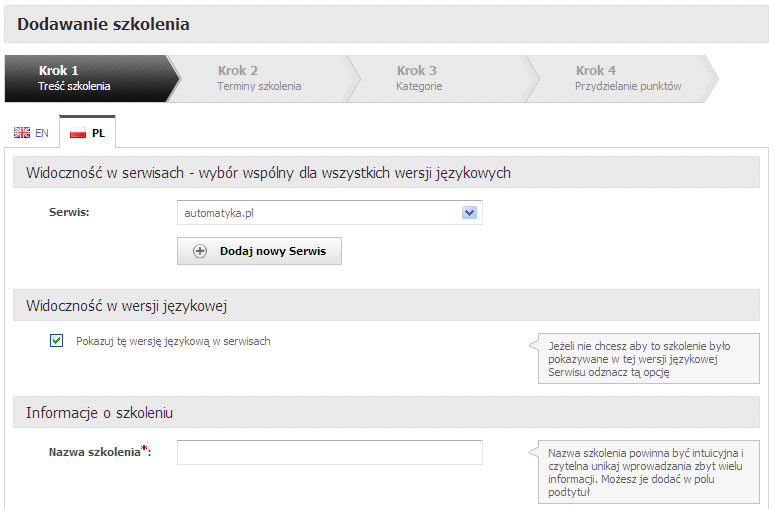Go to Krok 3 Kategorie step
The image size is (775, 509).
[445, 79]
